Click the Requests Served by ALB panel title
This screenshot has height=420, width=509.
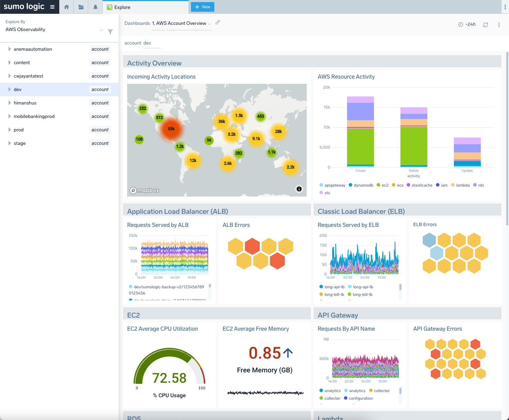click(x=158, y=225)
